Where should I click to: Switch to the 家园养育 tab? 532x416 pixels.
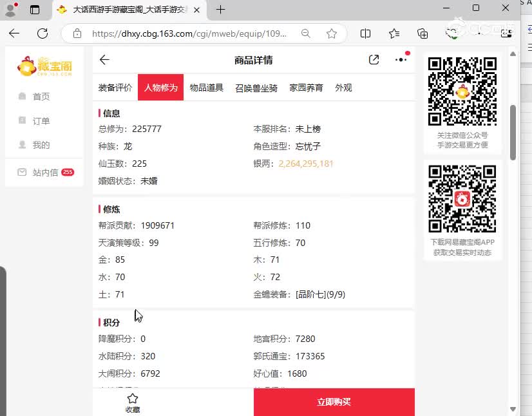306,88
